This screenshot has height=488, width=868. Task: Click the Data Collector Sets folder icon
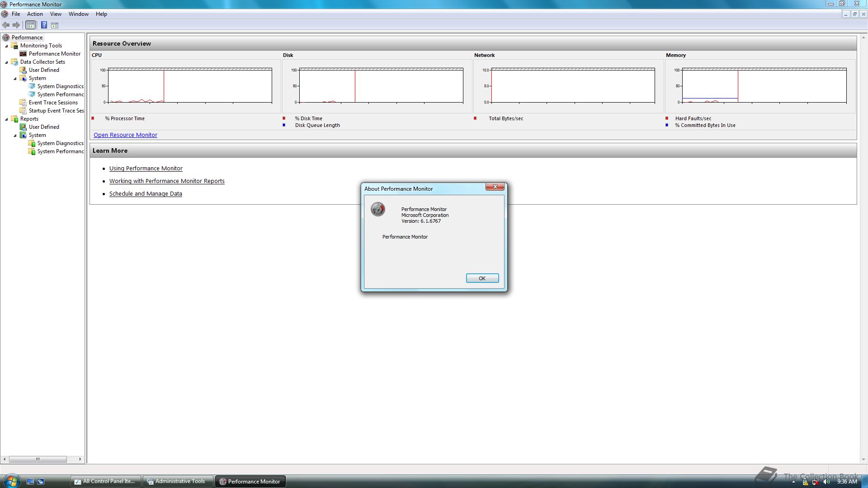coord(14,62)
